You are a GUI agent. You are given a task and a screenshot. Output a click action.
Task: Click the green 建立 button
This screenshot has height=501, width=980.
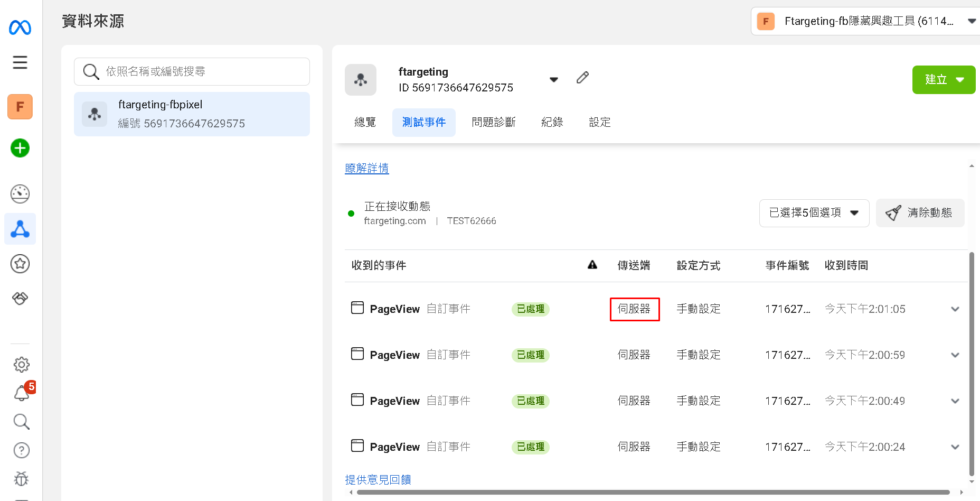coord(944,80)
